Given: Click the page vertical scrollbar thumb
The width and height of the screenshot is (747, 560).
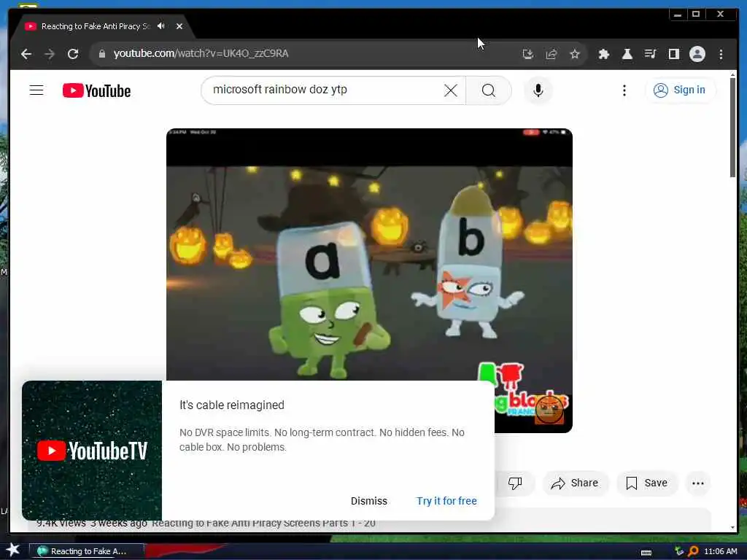Looking at the screenshot, I should (732, 127).
